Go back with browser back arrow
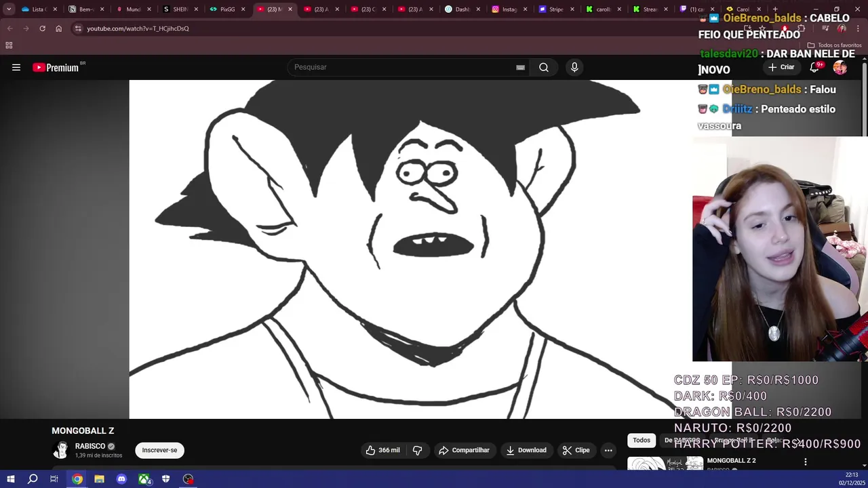 click(x=9, y=28)
